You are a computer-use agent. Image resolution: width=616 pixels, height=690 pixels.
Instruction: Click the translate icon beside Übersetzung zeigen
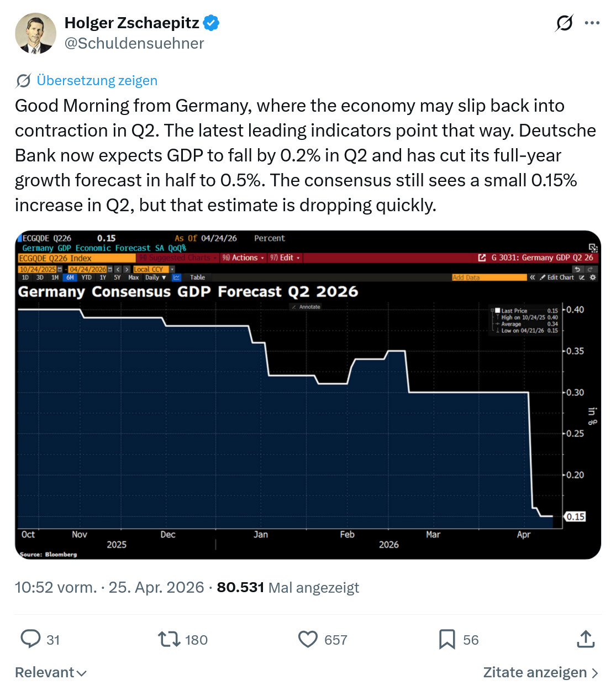point(23,81)
